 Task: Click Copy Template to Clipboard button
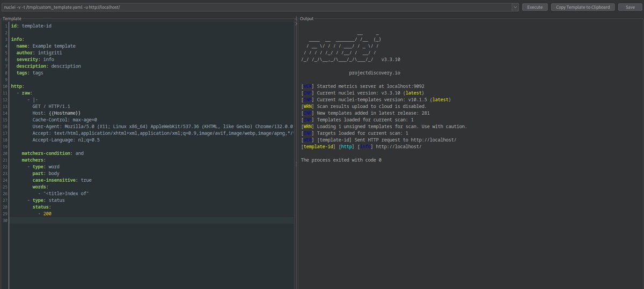pos(583,7)
